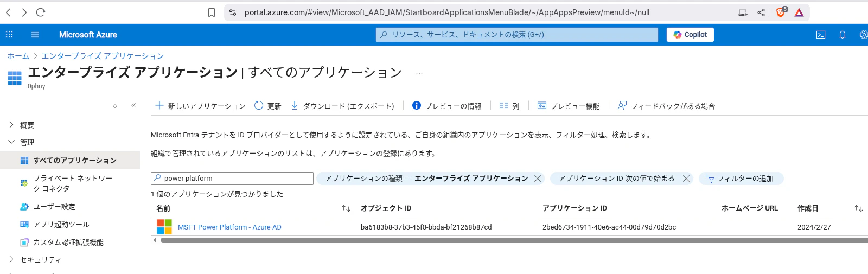The height and width of the screenshot is (274, 868).
Task: Go back with the browser back arrow
Action: pyautogui.click(x=8, y=12)
